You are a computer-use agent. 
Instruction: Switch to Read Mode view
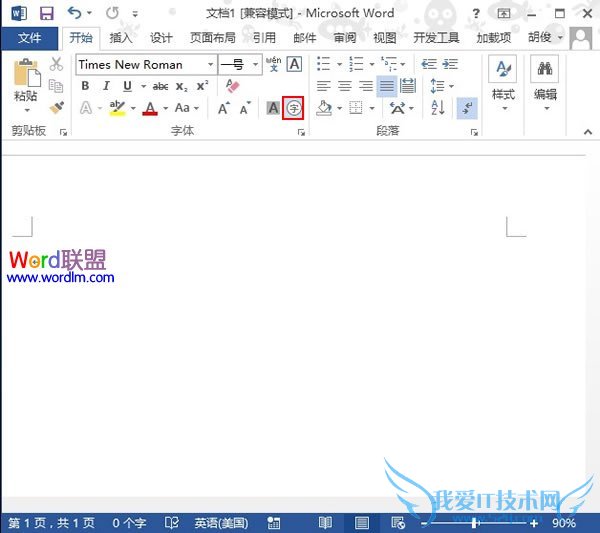pos(325,523)
